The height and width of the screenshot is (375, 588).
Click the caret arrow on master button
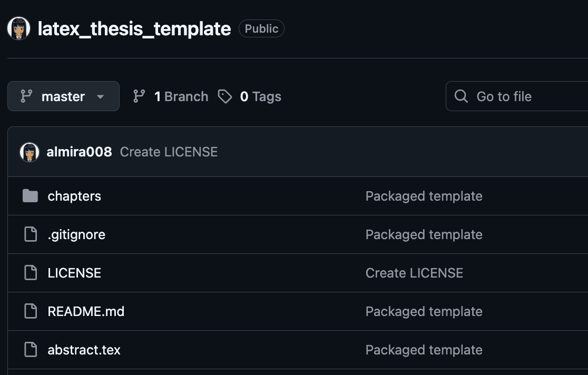tap(100, 97)
